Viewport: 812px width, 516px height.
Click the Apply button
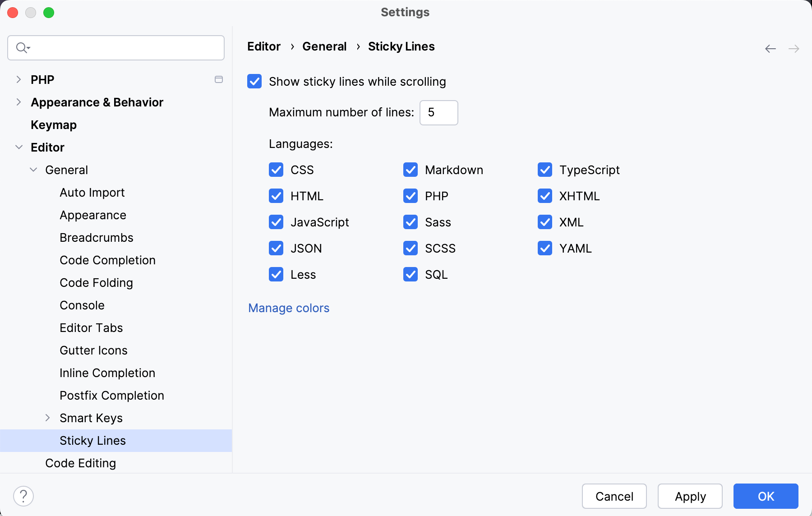[x=689, y=496]
